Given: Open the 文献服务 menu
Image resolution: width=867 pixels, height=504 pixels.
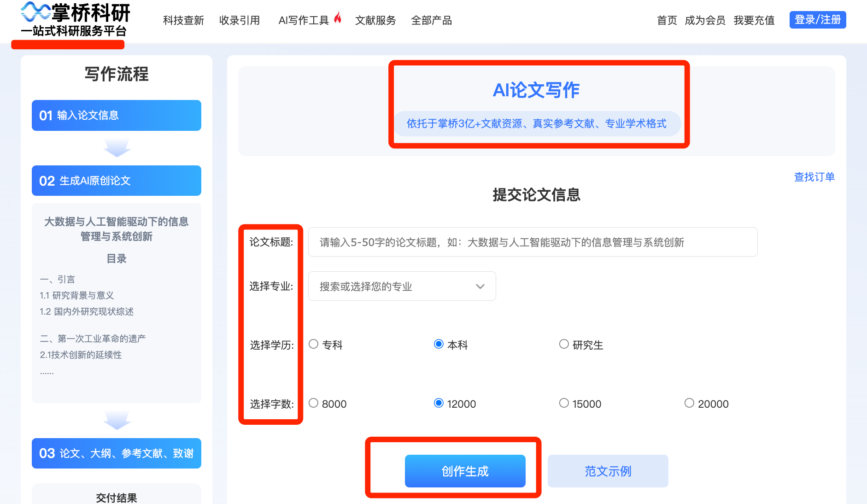Looking at the screenshot, I should click(375, 20).
